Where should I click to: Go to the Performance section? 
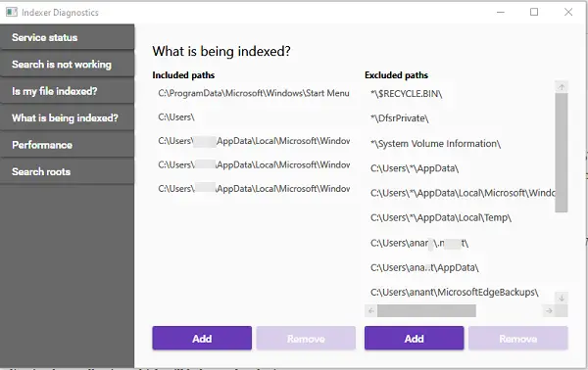click(x=67, y=145)
